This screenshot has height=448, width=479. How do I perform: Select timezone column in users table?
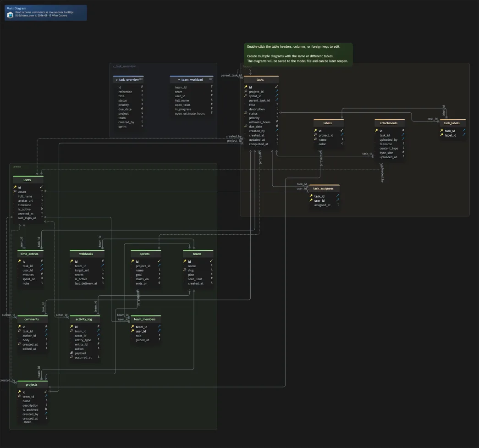[x=28, y=205]
